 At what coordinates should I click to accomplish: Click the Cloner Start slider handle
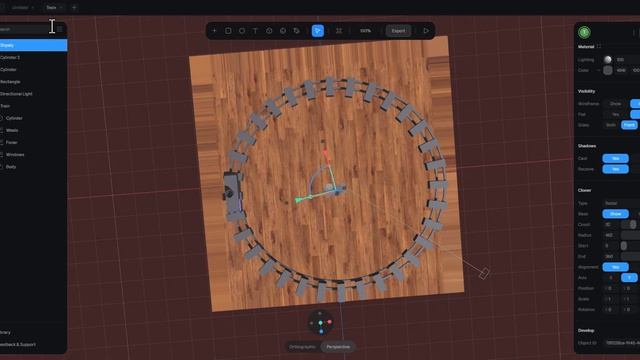pos(624,246)
